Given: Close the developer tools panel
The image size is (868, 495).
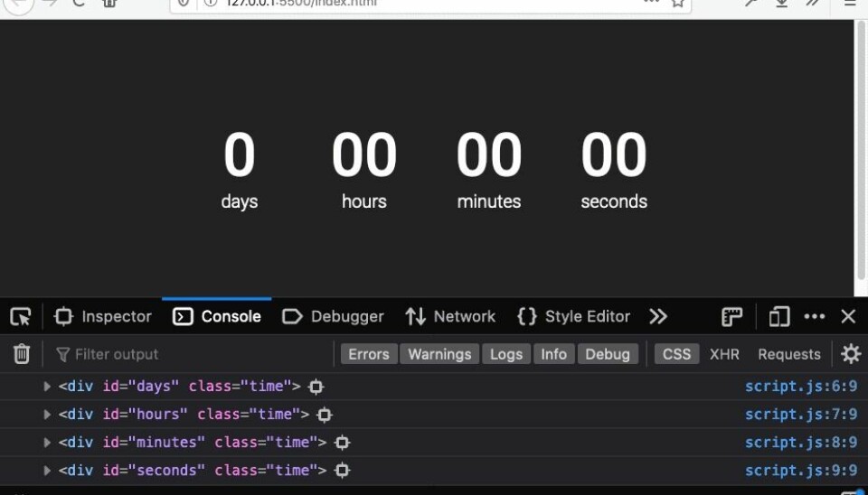Looking at the screenshot, I should click(x=848, y=316).
